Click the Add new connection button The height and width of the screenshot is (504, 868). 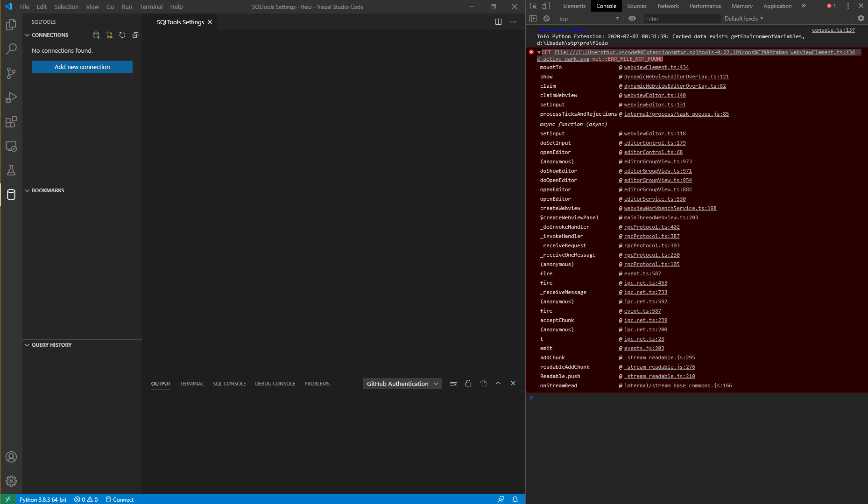point(82,67)
